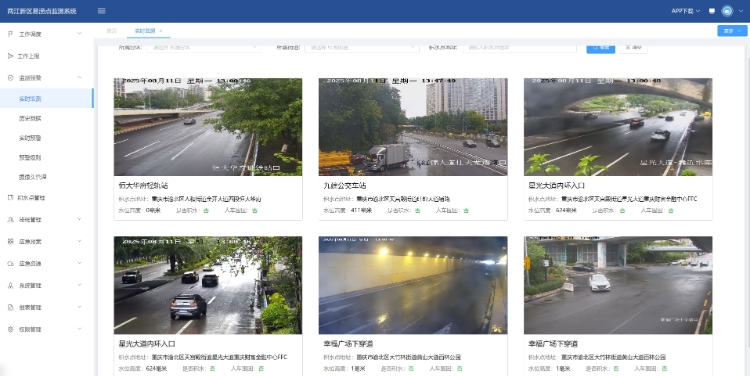Click the icon beside 积水点管理
This screenshot has height=376, width=750.
click(x=11, y=198)
